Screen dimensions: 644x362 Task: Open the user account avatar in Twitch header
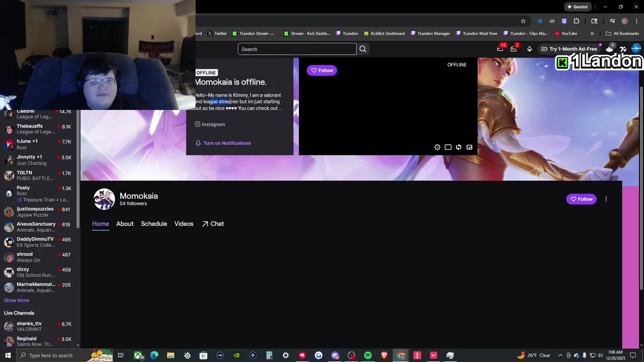pos(636,49)
